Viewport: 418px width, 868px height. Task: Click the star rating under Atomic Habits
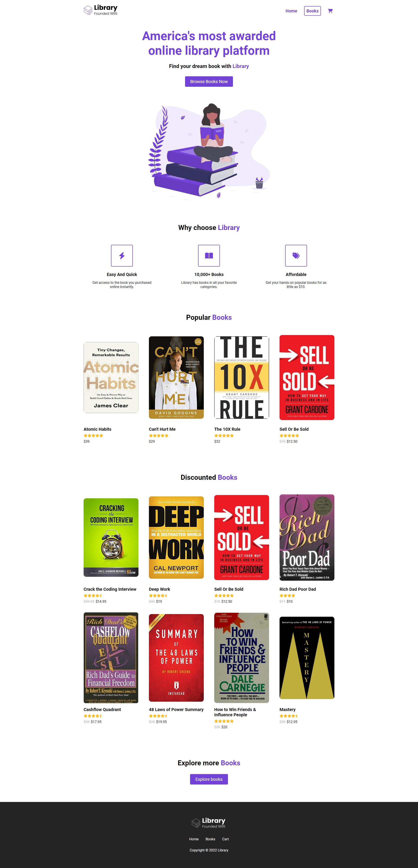93,435
